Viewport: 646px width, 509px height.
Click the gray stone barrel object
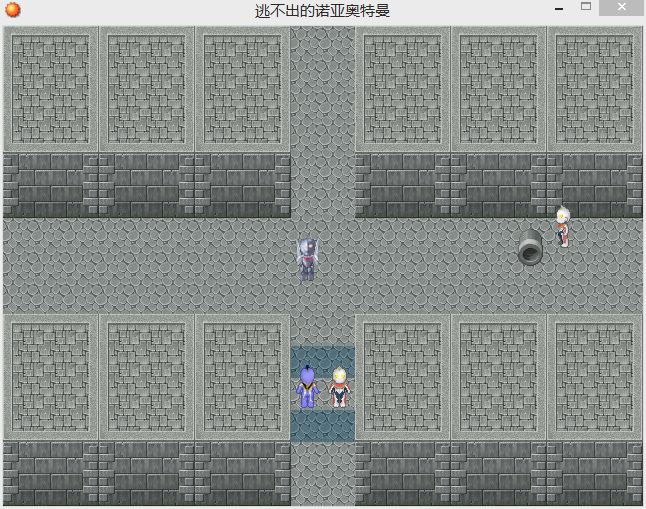(530, 248)
